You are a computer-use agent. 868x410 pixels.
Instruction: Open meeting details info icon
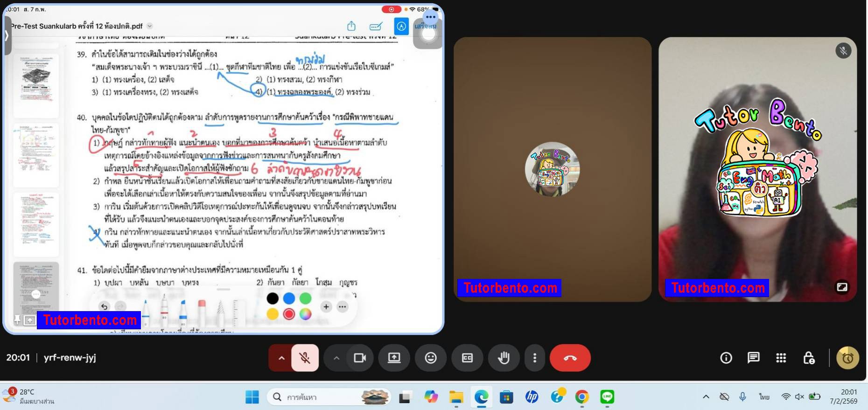(726, 358)
